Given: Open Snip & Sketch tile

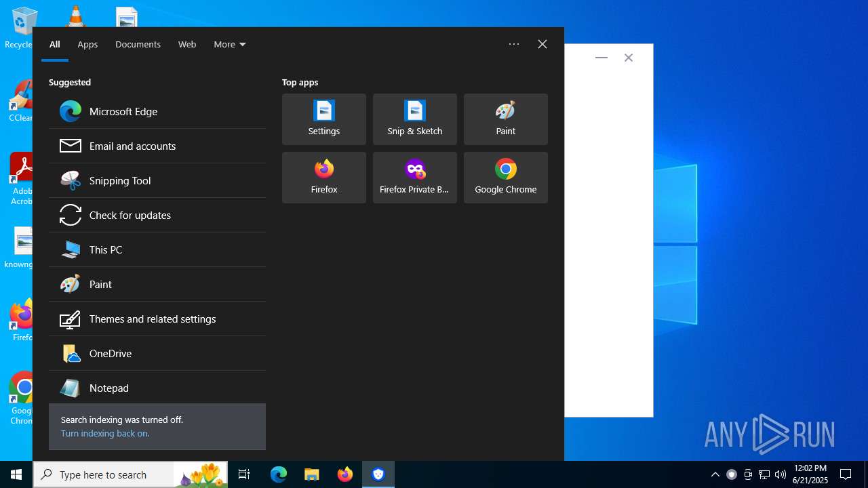Looking at the screenshot, I should [415, 119].
